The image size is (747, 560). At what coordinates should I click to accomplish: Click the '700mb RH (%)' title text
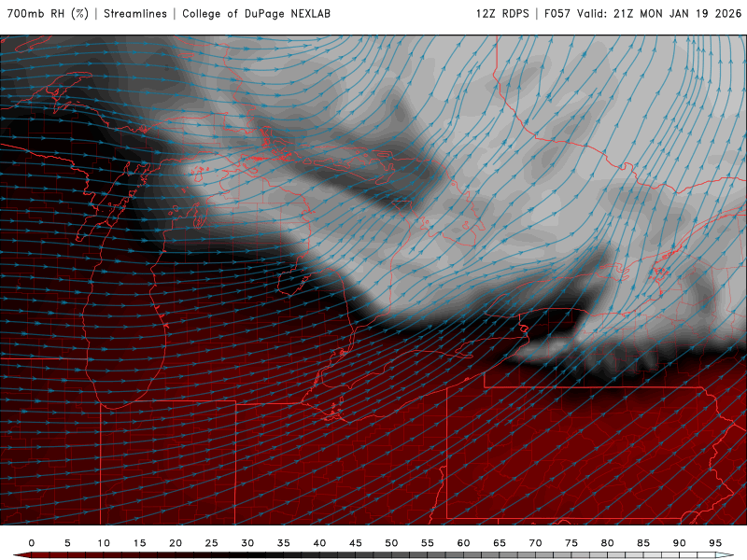pyautogui.click(x=48, y=14)
